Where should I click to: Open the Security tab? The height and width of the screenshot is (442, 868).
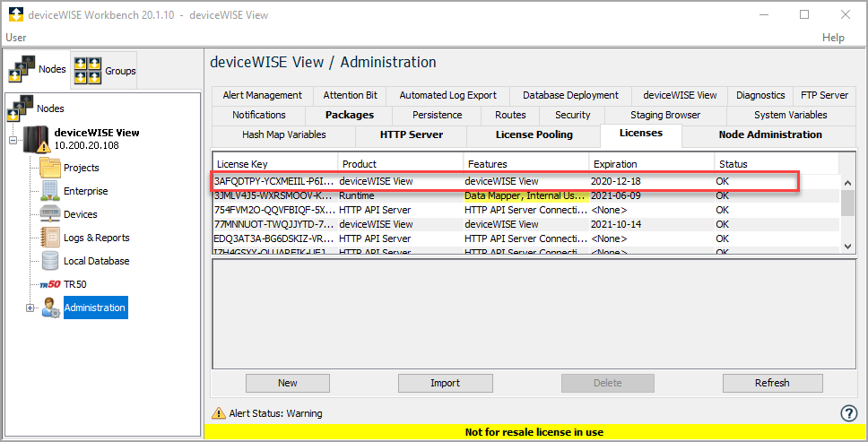pos(572,115)
